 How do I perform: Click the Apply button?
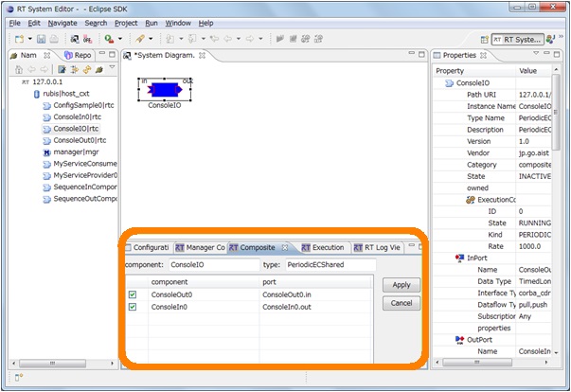point(401,285)
